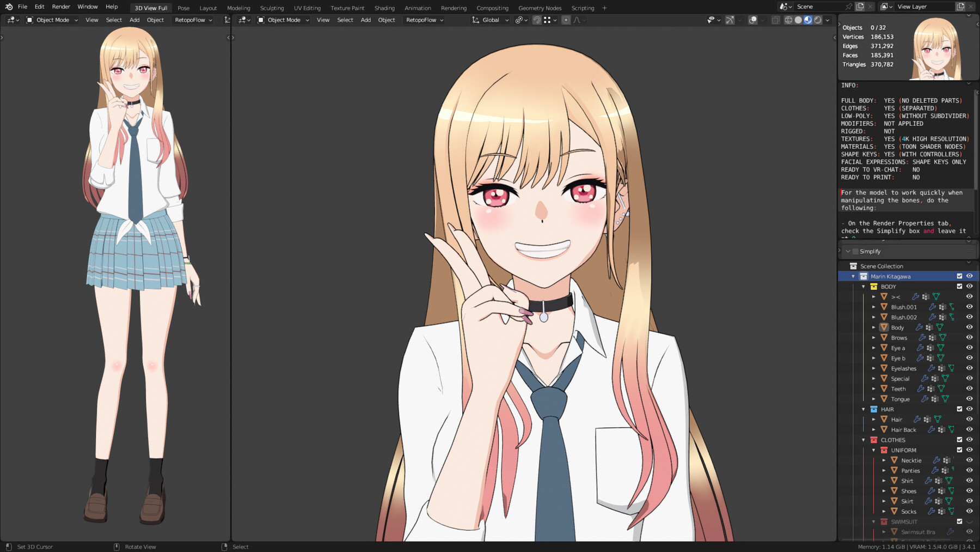Viewport: 980px width, 552px height.
Task: Select the Shoes object in the outliner
Action: (x=909, y=491)
